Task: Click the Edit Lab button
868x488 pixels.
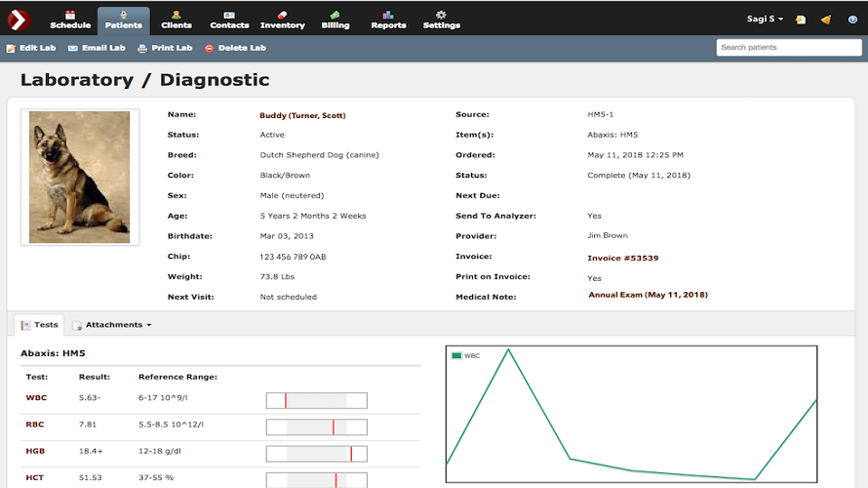Action: point(32,48)
